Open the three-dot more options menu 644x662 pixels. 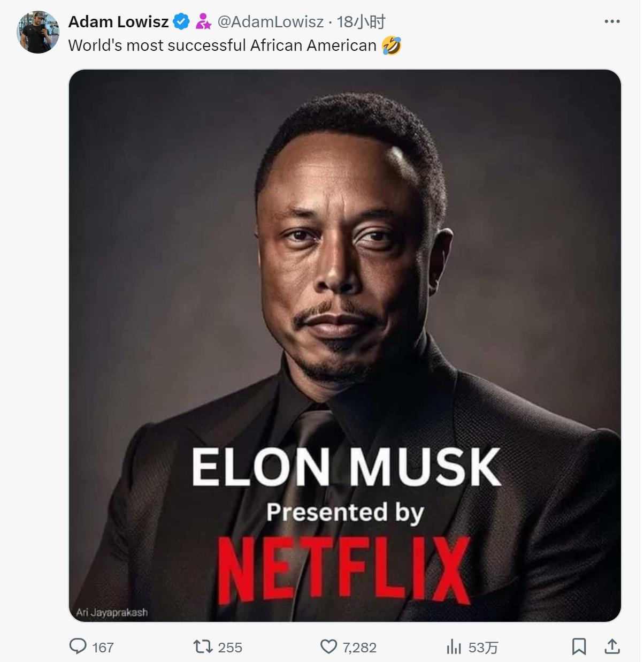click(x=612, y=21)
